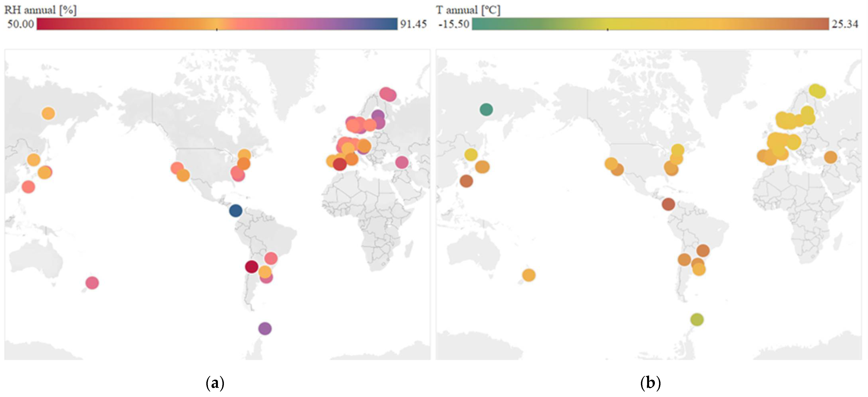Click the olive-green dot near Antarctic Peninsula
Image resolution: width=868 pixels, height=397 pixels.
697,319
